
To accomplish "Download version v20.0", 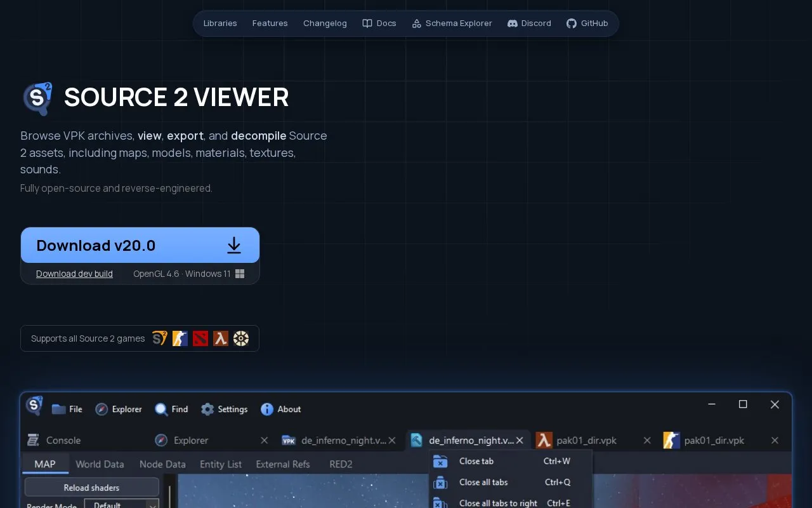I will (x=140, y=245).
